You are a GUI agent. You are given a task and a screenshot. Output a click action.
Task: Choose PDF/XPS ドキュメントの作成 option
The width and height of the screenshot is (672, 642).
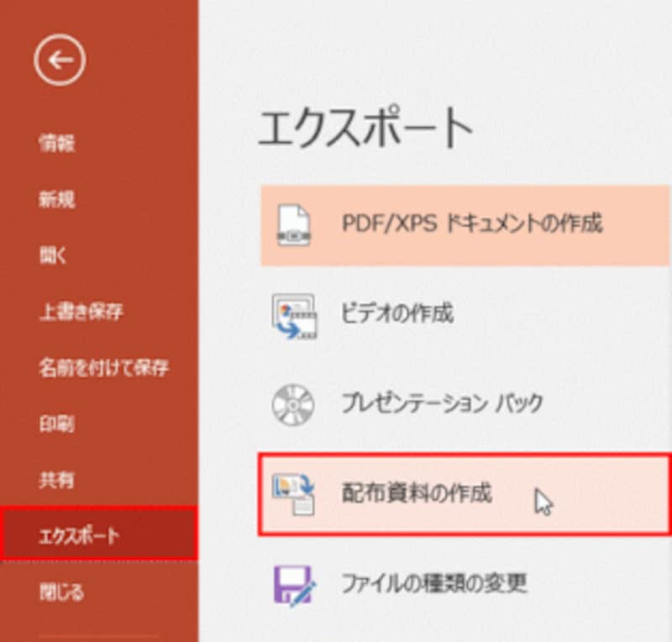[x=466, y=225]
